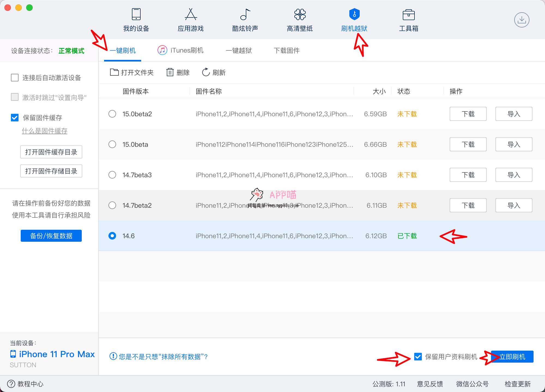This screenshot has width=545, height=392.
Task: Click 立即刷机 button
Action: pos(512,357)
